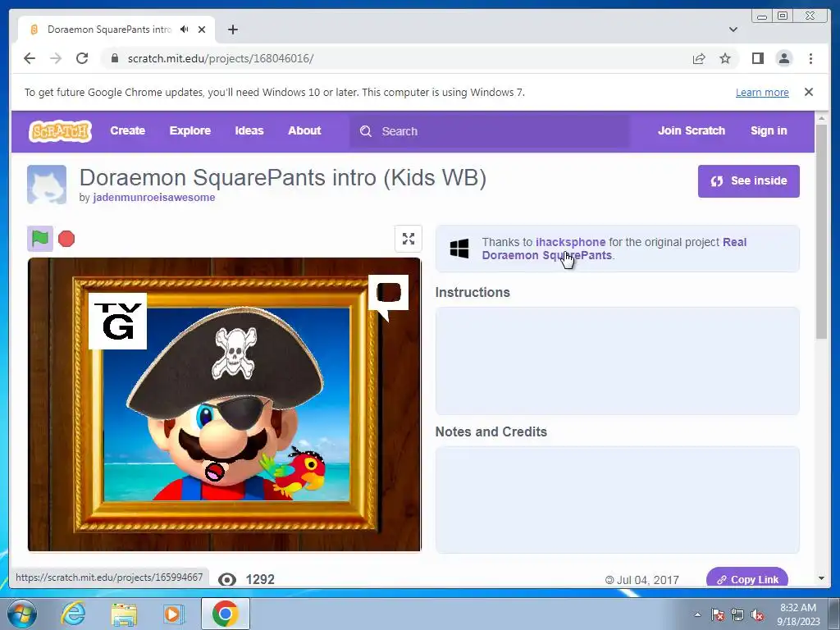Open the See inside editor
Screen dimensions: 840x630
click(748, 181)
